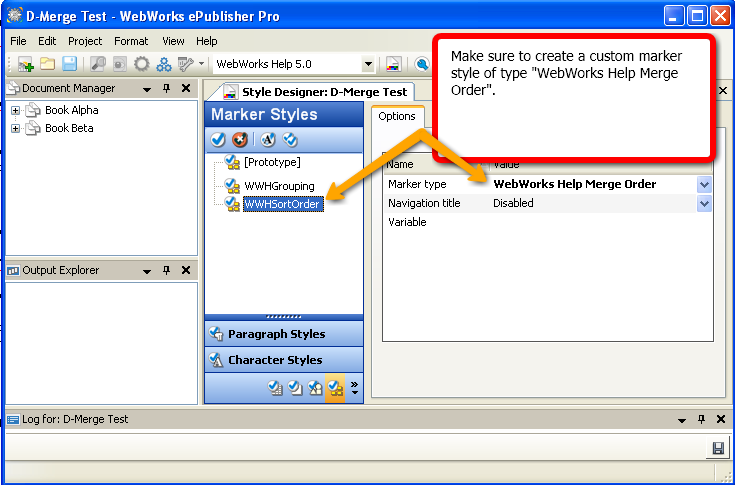
Task: Click the Style Designer icon beside format dropdown
Action: (x=394, y=64)
